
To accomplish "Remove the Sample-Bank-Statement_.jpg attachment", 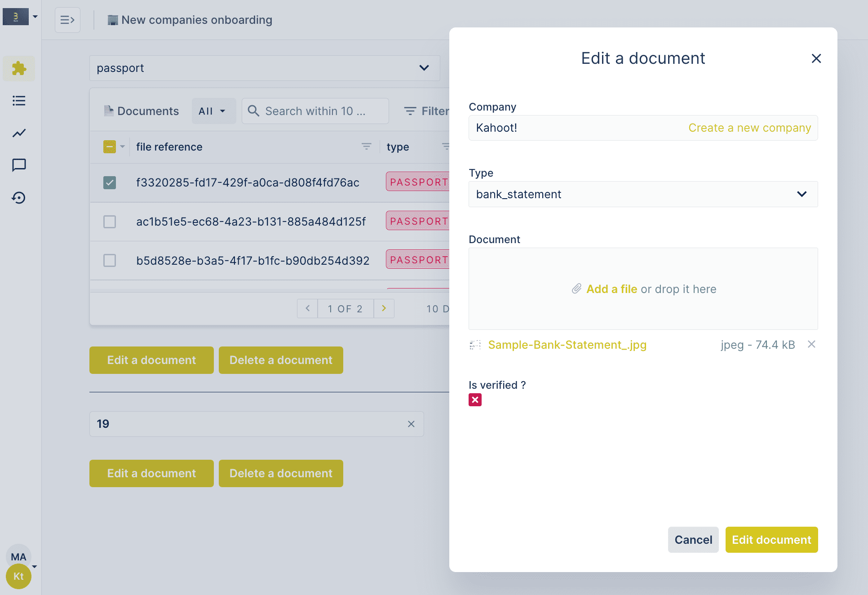I will click(811, 344).
